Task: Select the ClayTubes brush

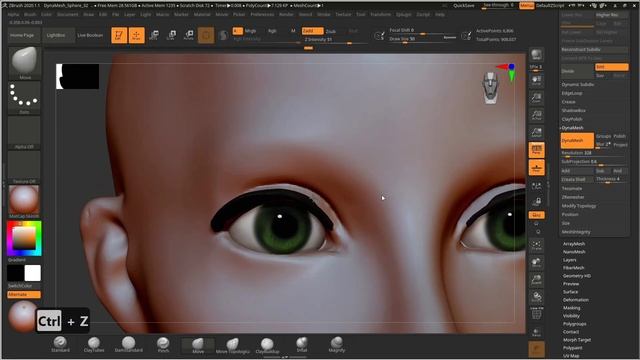Action: (94, 344)
